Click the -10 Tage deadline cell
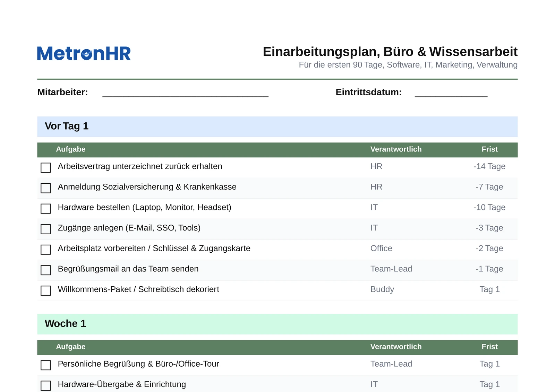The width and height of the screenshot is (555, 392). [489, 207]
